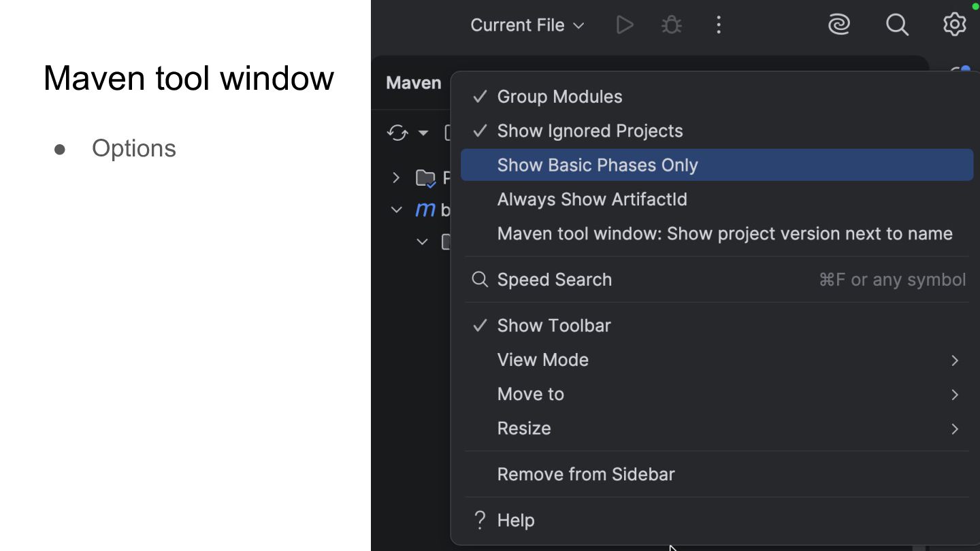Viewport: 980px width, 551px height.
Task: Open the AI Assistant swirl icon
Action: 839,25
